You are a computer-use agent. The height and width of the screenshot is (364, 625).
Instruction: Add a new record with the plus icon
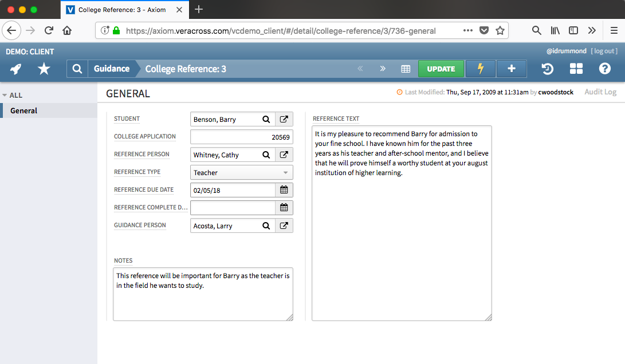tap(511, 69)
